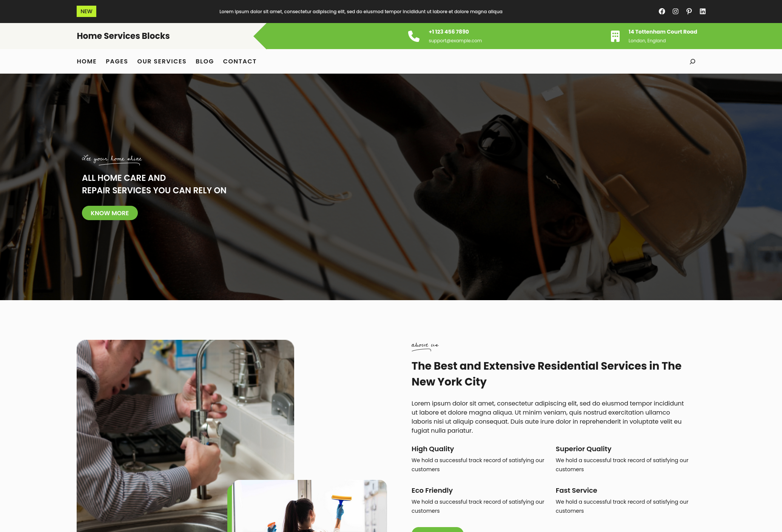Open the LinkedIn social icon
The image size is (782, 532).
(x=702, y=11)
